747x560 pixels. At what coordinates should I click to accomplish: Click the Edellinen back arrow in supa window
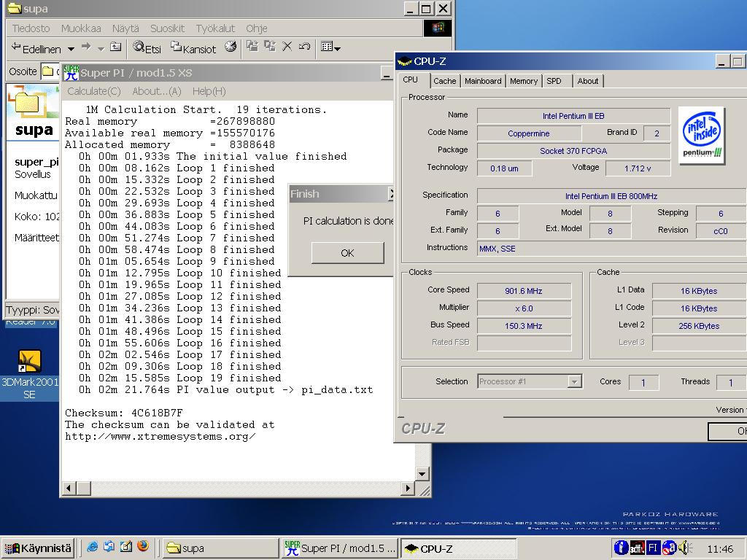36,48
